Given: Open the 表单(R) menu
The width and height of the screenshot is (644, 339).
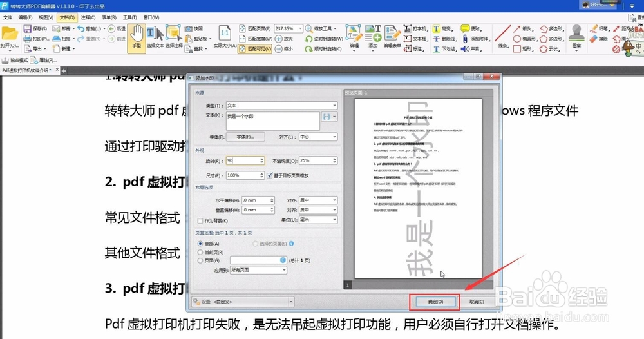Looking at the screenshot, I should tap(109, 17).
